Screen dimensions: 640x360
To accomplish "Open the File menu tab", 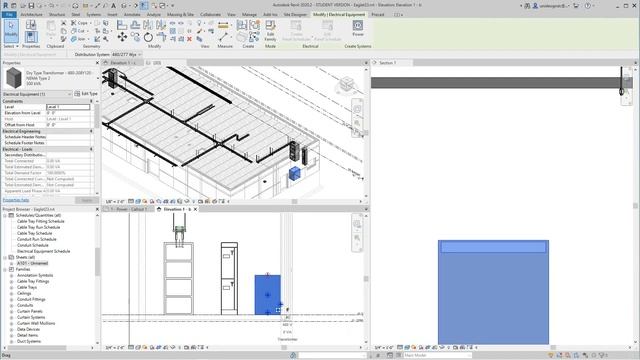I will tap(9, 15).
